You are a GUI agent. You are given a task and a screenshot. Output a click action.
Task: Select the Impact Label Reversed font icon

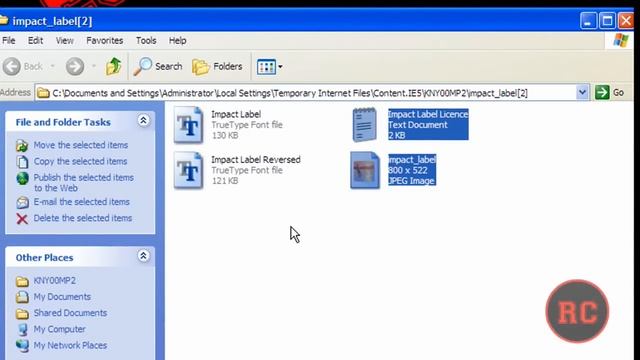click(x=188, y=170)
